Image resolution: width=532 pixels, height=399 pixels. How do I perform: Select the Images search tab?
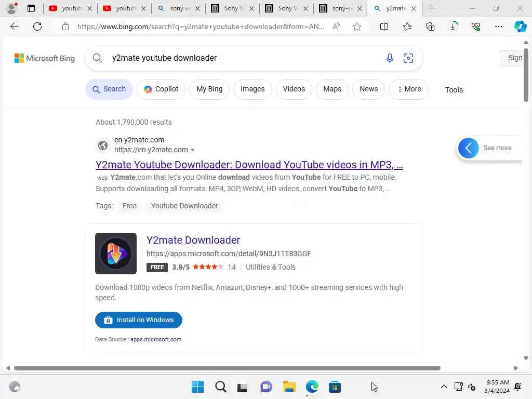coord(252,89)
